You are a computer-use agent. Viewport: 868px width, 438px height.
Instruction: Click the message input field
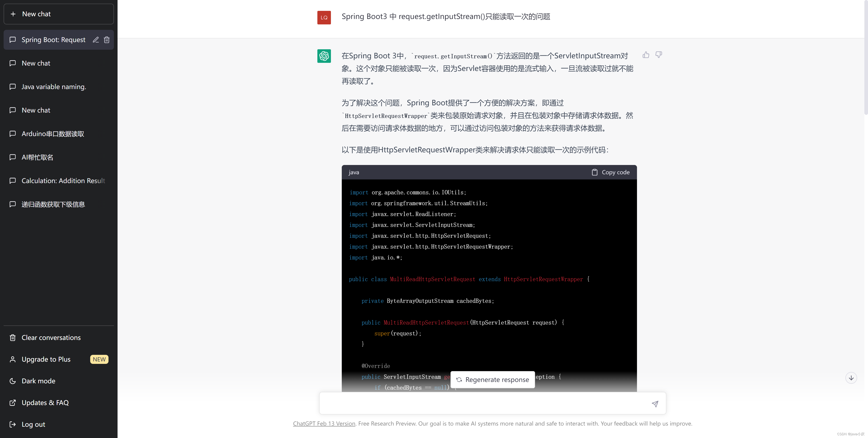tap(472, 403)
